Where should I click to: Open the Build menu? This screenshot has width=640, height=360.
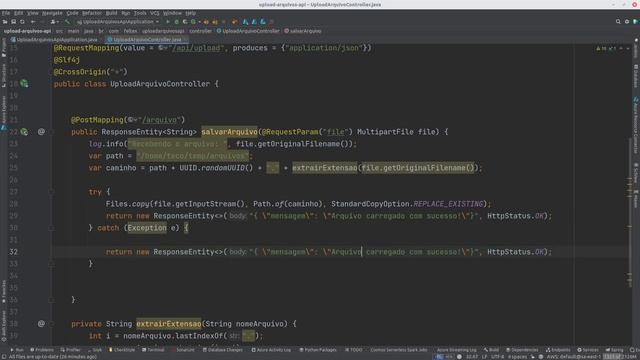[111, 13]
